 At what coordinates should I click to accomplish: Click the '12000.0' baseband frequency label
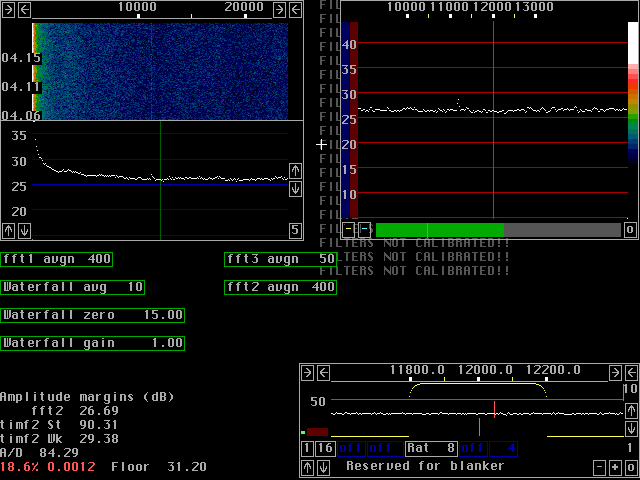[x=485, y=370]
